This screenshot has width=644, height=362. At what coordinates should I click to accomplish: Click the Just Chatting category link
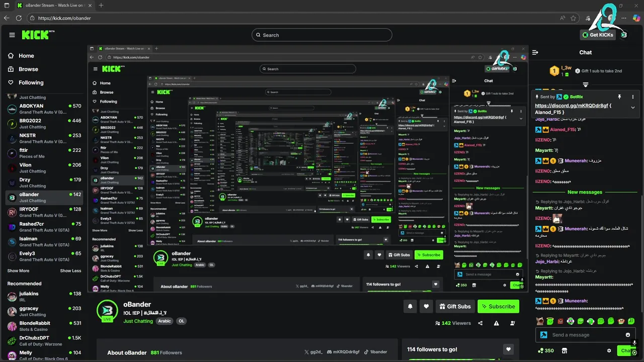point(138,321)
